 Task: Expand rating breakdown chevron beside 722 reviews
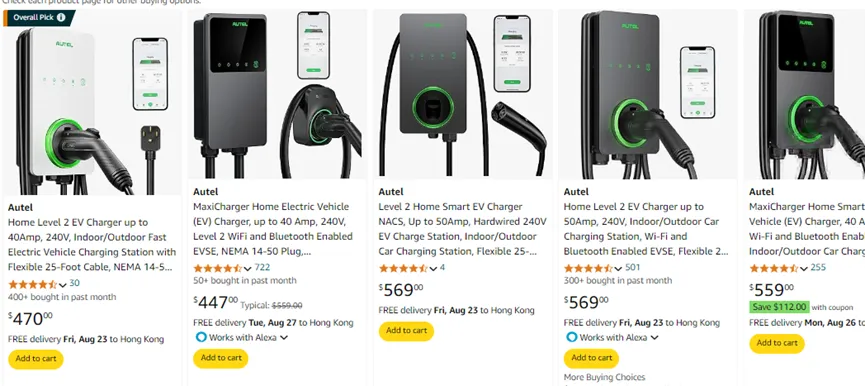248,269
